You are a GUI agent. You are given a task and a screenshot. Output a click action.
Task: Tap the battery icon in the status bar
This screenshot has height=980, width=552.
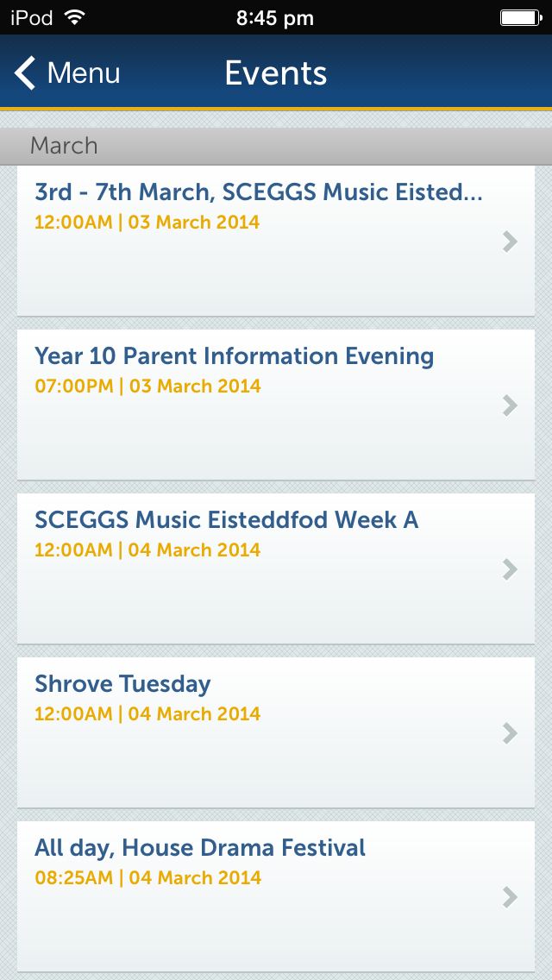click(x=521, y=17)
